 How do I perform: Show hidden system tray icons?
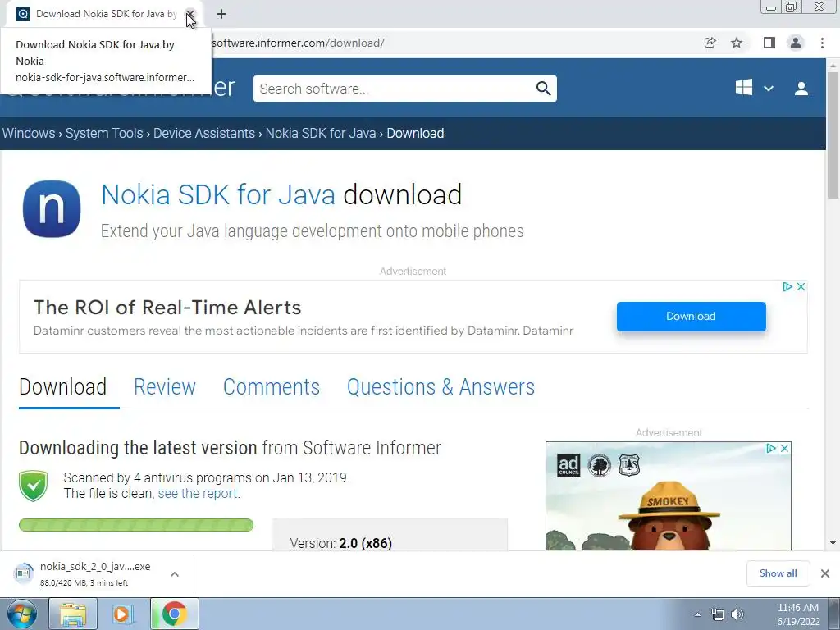click(697, 614)
